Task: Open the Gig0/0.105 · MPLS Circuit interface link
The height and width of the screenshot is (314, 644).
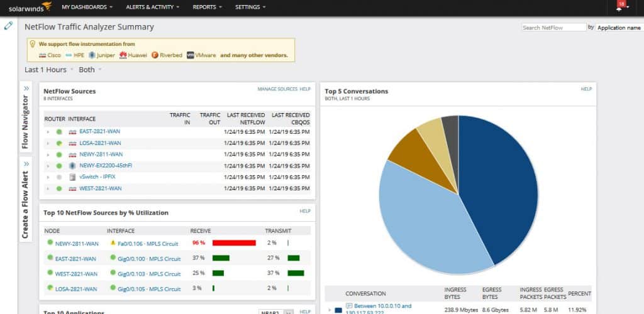Action: (x=149, y=289)
